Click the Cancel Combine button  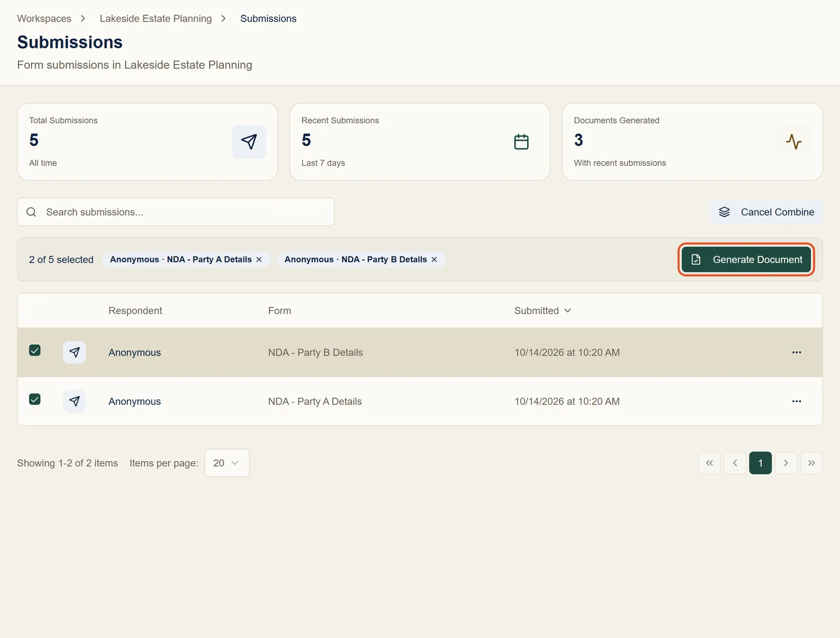pyautogui.click(x=766, y=212)
